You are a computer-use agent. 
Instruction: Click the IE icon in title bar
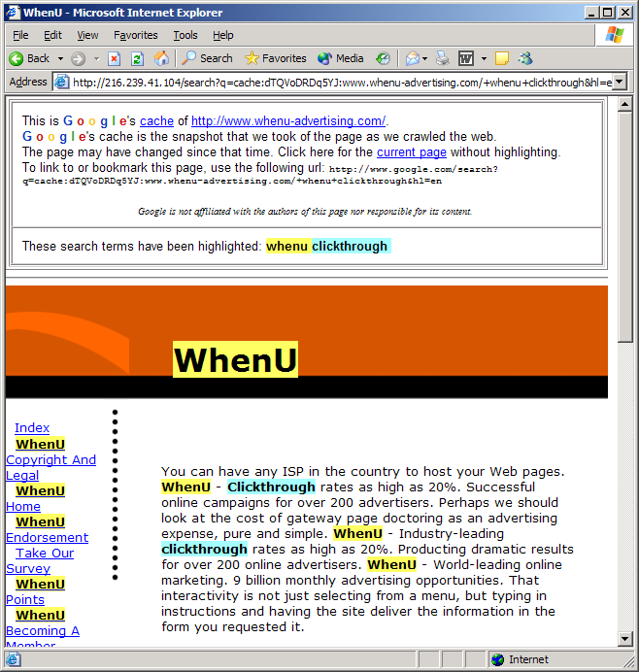(x=14, y=12)
